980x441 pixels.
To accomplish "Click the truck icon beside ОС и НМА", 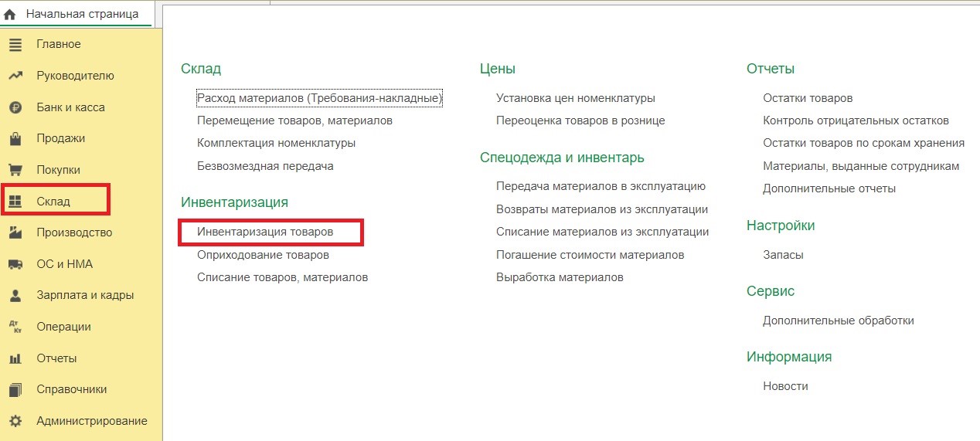I will tap(15, 264).
